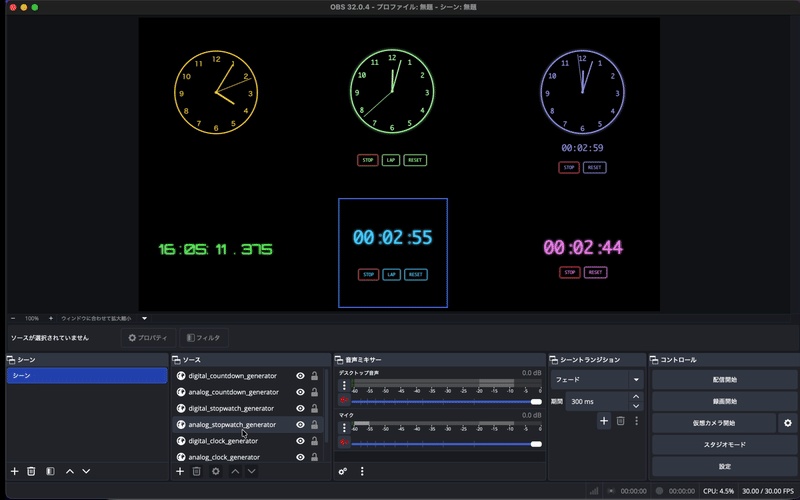Image resolution: width=800 pixels, height=500 pixels.
Task: Click browser source icon of analog_countdown_generator
Action: click(181, 392)
